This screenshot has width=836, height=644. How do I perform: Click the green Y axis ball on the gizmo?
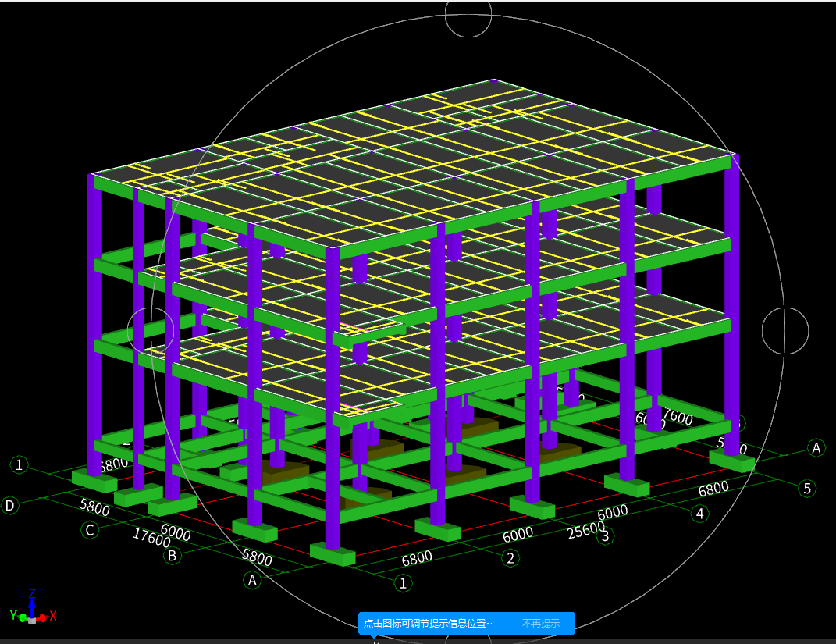[23, 617]
